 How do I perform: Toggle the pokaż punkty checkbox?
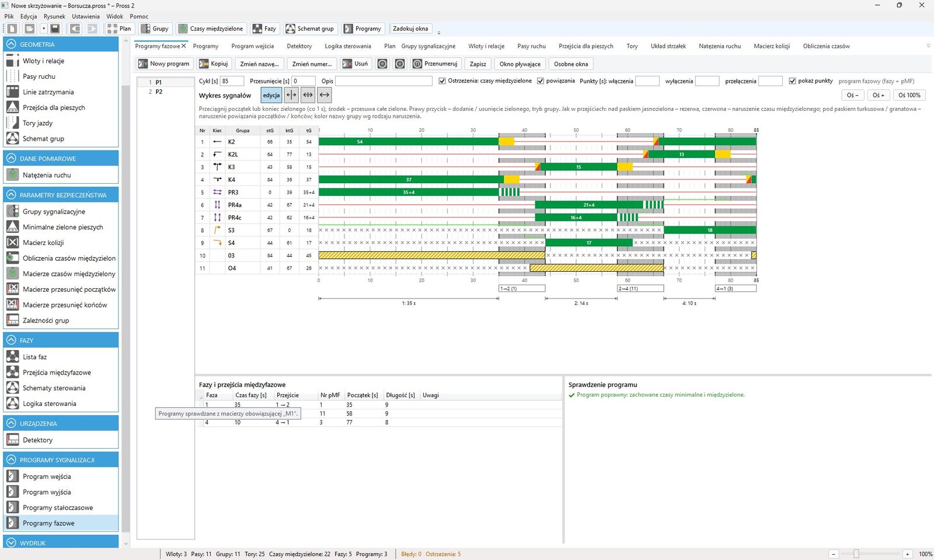(x=792, y=81)
